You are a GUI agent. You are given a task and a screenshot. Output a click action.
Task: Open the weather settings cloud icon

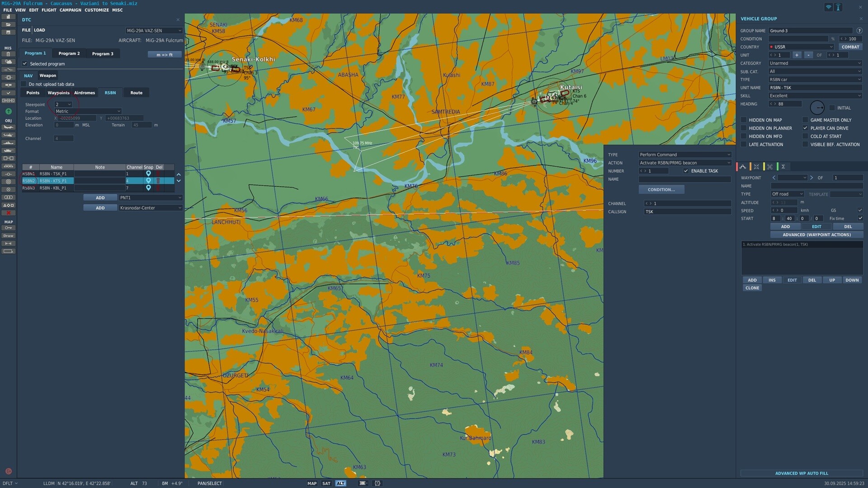[8, 62]
